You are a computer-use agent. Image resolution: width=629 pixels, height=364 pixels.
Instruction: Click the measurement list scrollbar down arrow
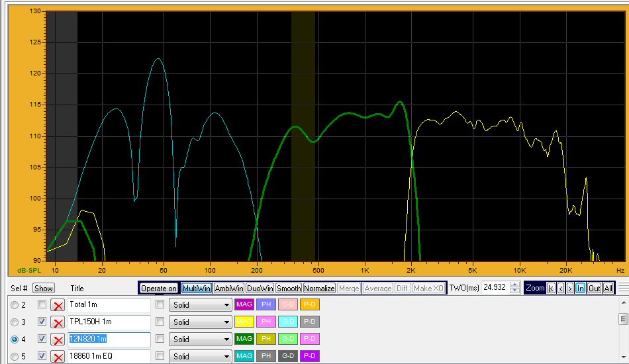pyautogui.click(x=624, y=357)
